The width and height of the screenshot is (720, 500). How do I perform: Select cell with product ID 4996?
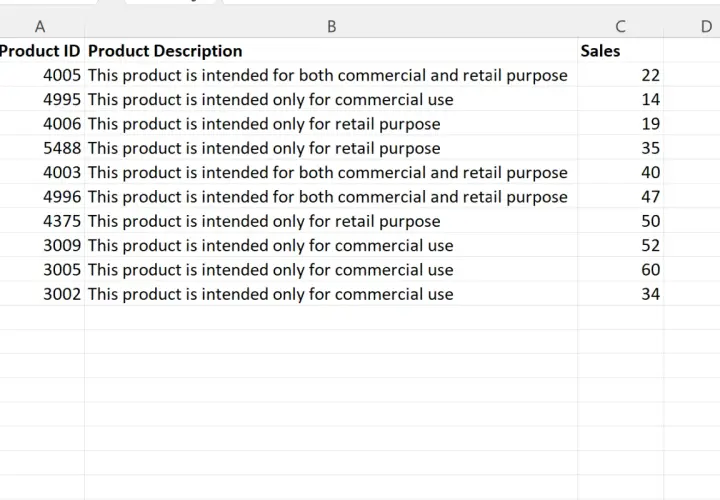click(42, 197)
